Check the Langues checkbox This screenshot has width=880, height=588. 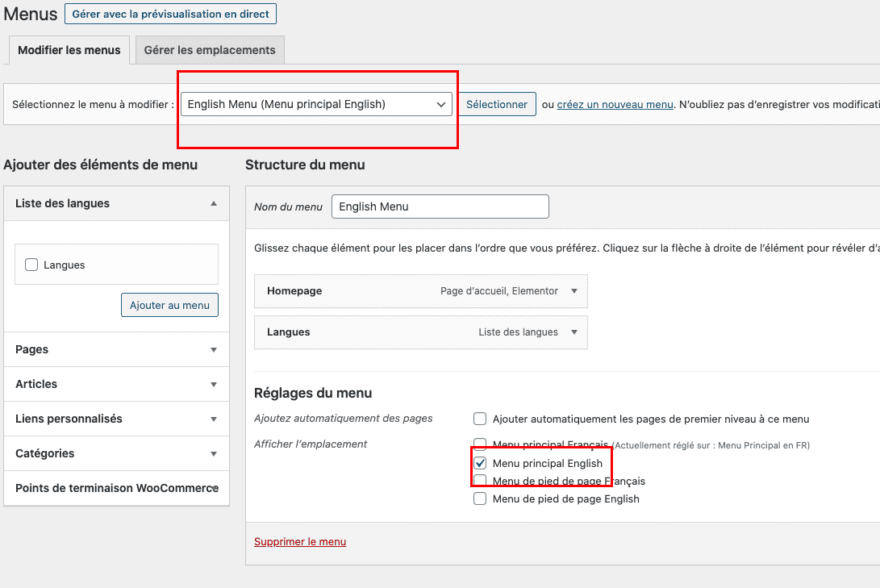tap(32, 265)
